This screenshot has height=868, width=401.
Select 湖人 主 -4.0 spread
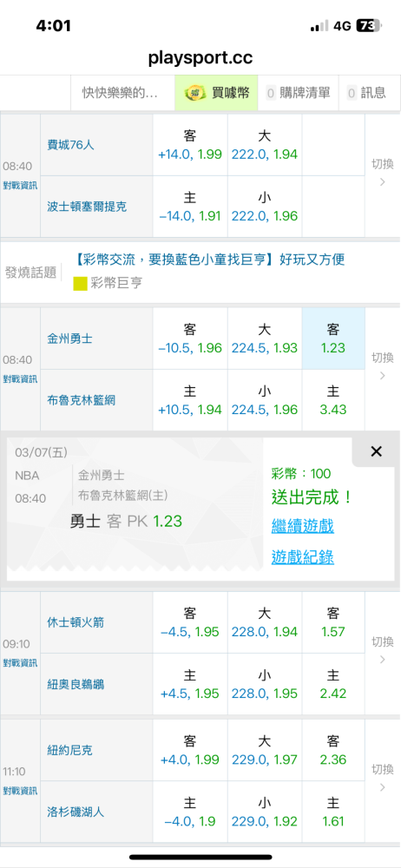pos(190,812)
